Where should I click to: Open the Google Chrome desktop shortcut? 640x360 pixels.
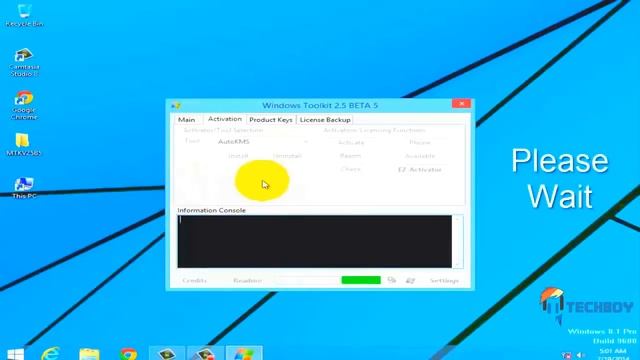(x=24, y=105)
